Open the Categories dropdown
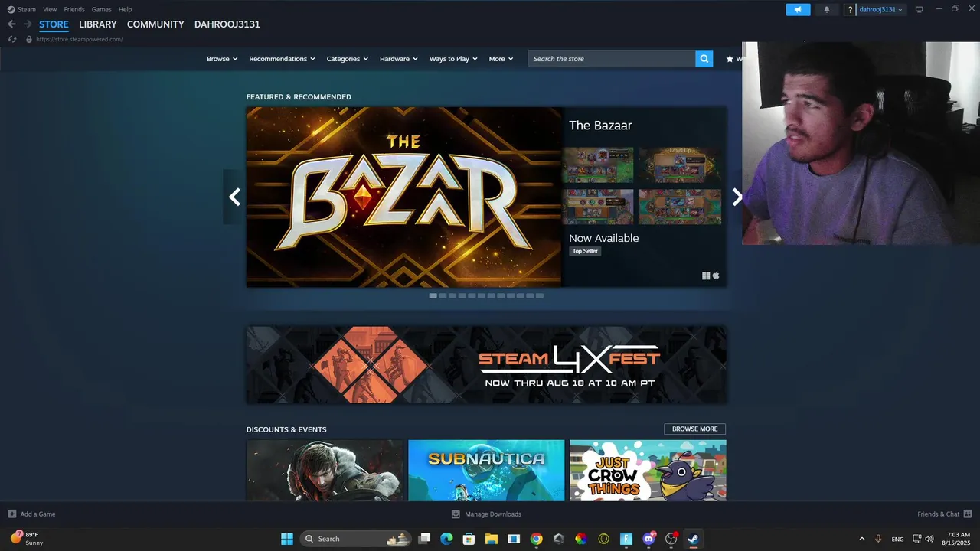The height and width of the screenshot is (551, 980). tap(348, 59)
